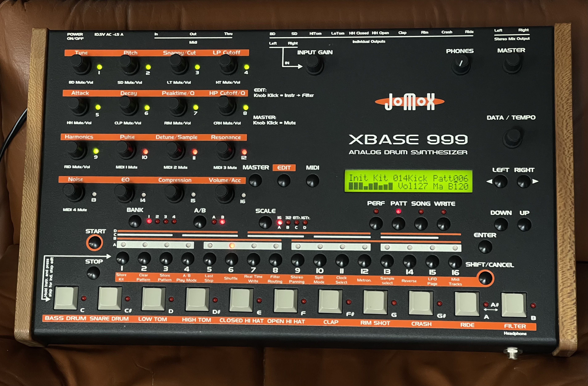Toggle step 11 Clock Select button

click(x=342, y=261)
